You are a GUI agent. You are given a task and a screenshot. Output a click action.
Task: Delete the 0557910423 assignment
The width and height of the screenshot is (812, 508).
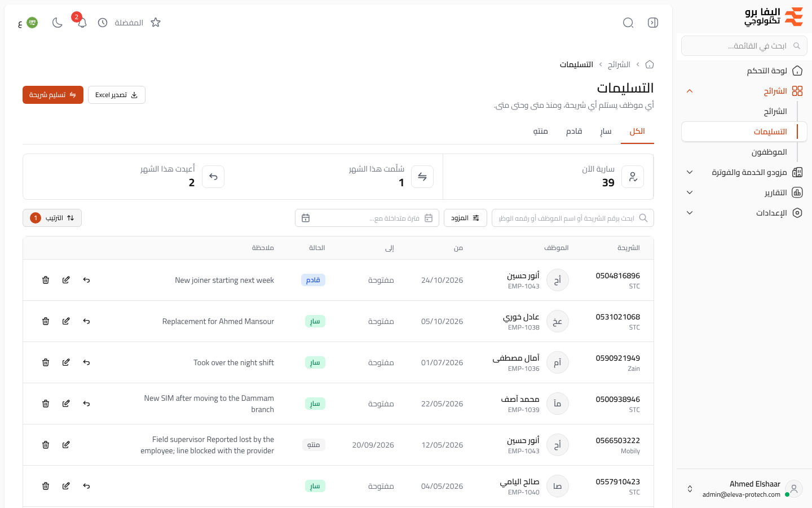[46, 486]
